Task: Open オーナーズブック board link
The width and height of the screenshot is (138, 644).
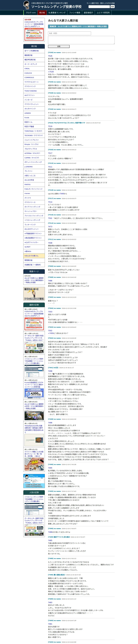Action: 34,64
